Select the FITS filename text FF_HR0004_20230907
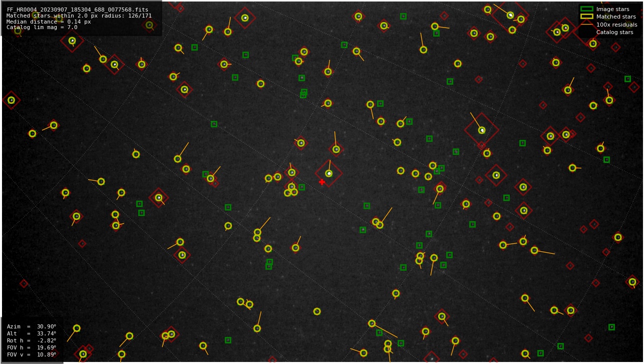Image resolution: width=644 pixels, height=364 pixels. 38,10
